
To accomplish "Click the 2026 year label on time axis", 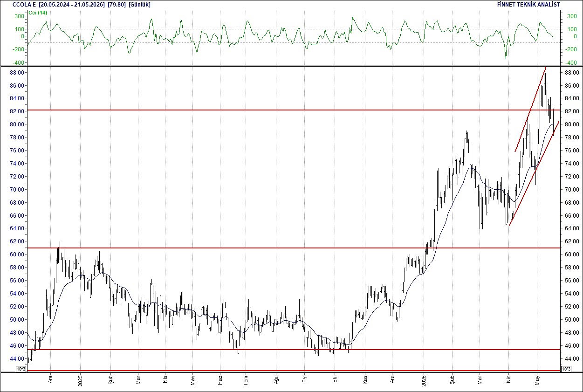I will (424, 381).
